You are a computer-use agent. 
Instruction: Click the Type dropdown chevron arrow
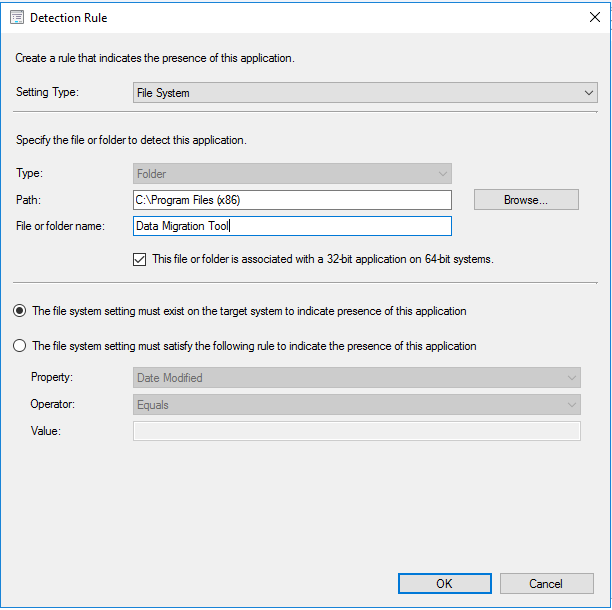click(443, 174)
